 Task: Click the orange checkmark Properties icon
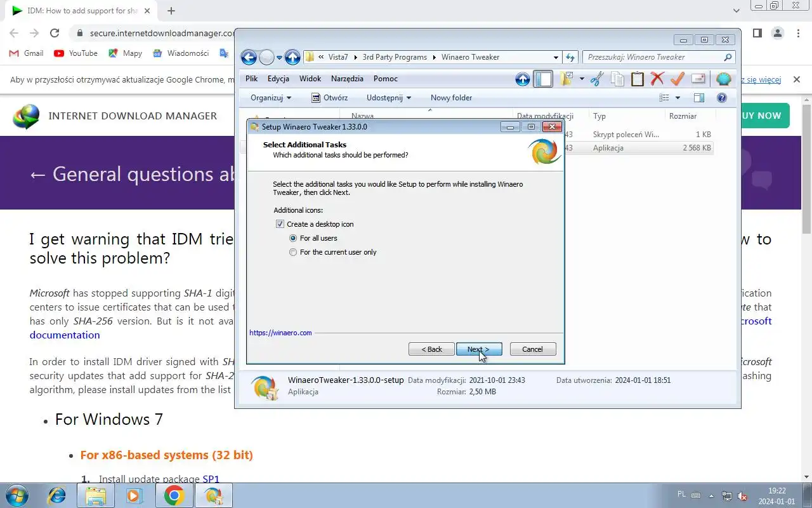(x=678, y=79)
